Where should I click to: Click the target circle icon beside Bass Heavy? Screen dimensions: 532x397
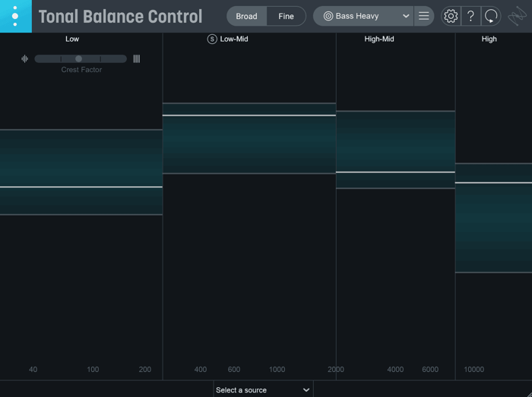tap(328, 16)
